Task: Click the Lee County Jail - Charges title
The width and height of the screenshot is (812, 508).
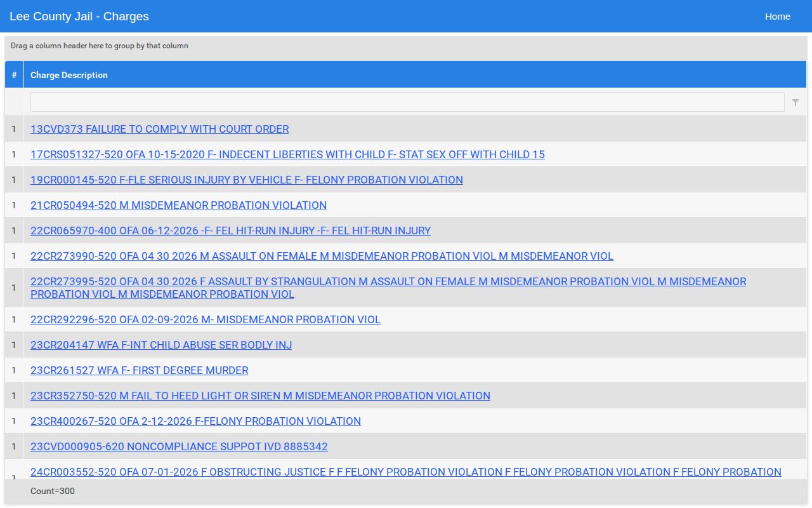Action: pyautogui.click(x=79, y=17)
